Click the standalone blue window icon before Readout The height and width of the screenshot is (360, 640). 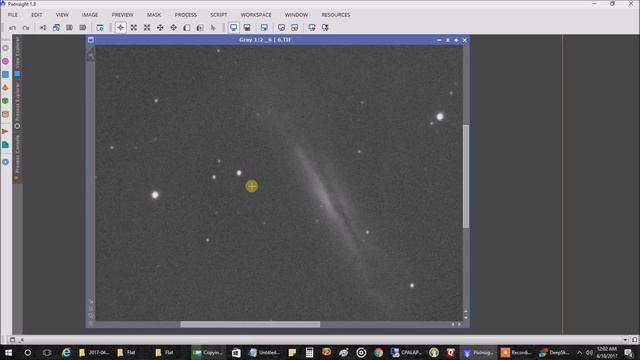[x=100, y=28]
